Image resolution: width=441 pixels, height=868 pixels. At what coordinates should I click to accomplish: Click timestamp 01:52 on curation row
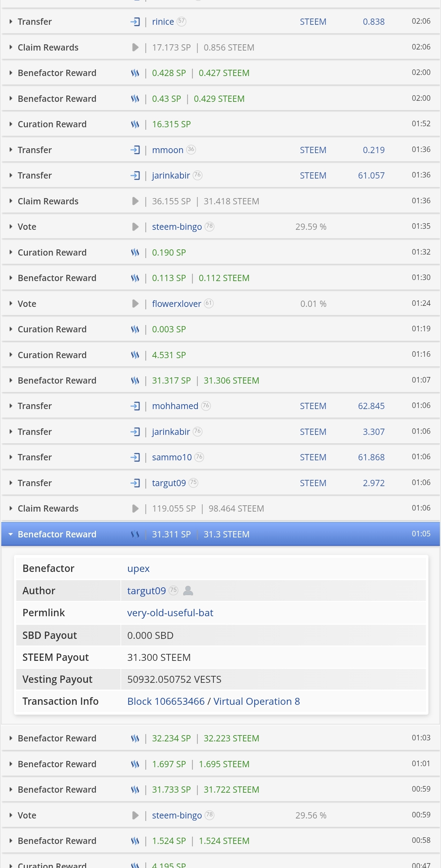(x=421, y=124)
